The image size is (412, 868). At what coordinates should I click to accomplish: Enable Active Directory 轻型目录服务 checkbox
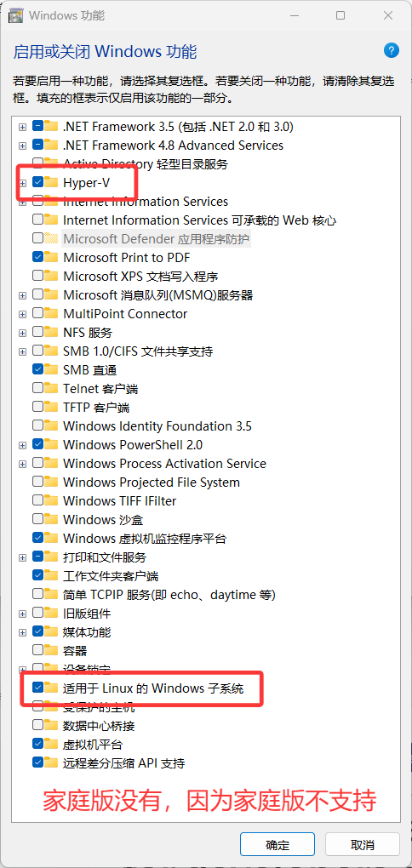[x=37, y=163]
